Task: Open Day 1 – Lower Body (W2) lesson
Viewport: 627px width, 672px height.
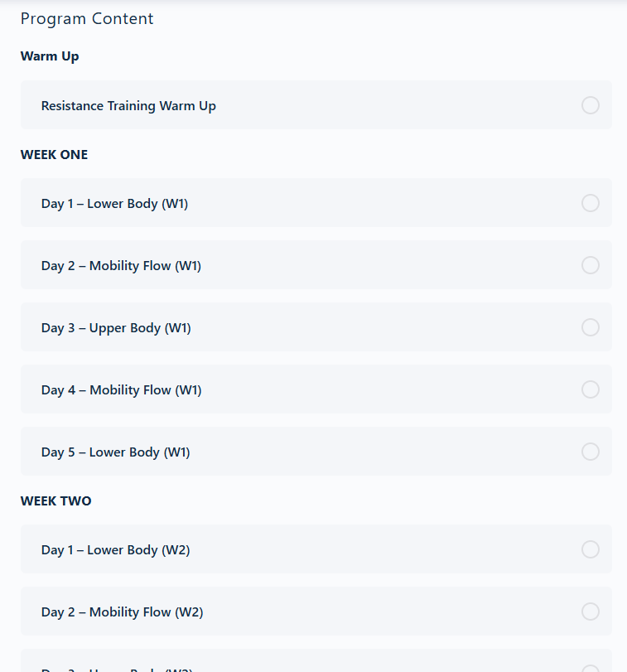Action: 115,550
